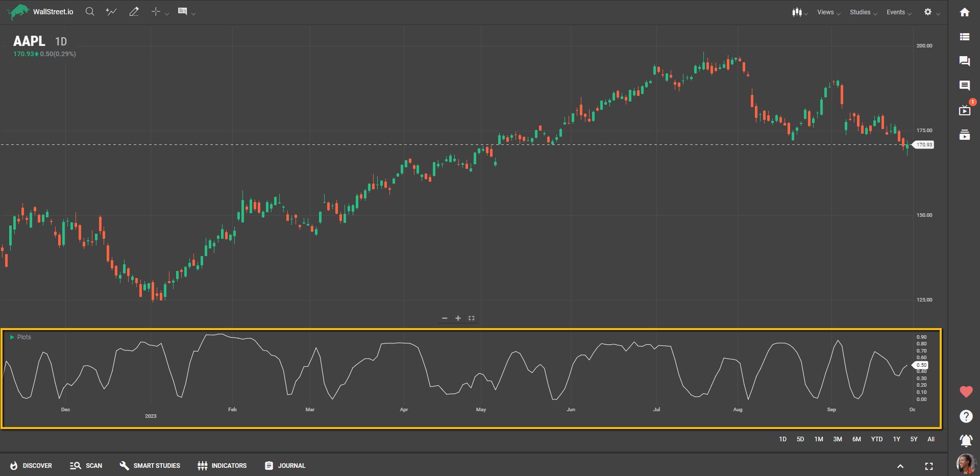Select the 1D time range

(x=783, y=439)
